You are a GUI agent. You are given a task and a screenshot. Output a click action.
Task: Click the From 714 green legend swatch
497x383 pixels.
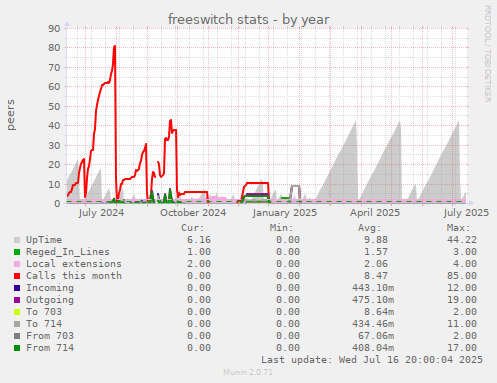(x=17, y=348)
